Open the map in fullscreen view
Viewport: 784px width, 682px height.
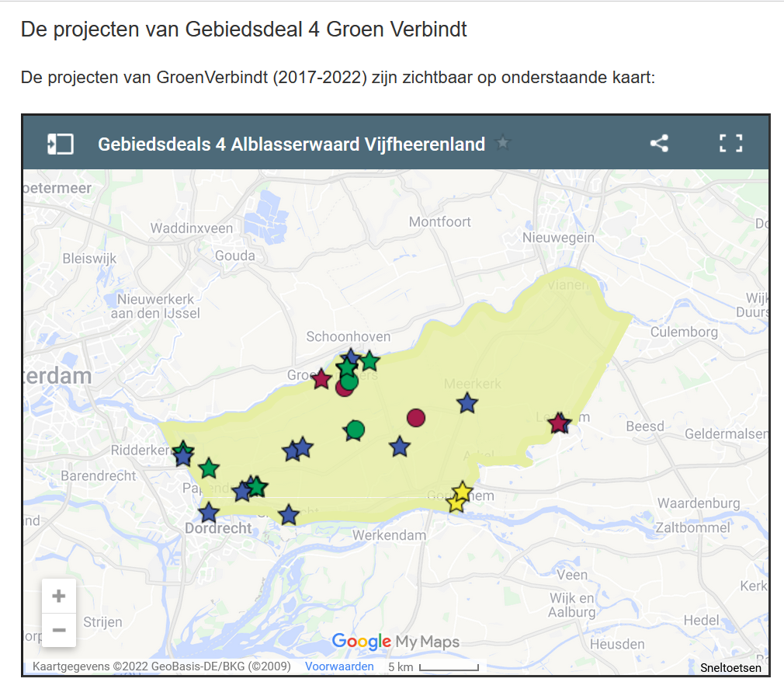click(730, 144)
